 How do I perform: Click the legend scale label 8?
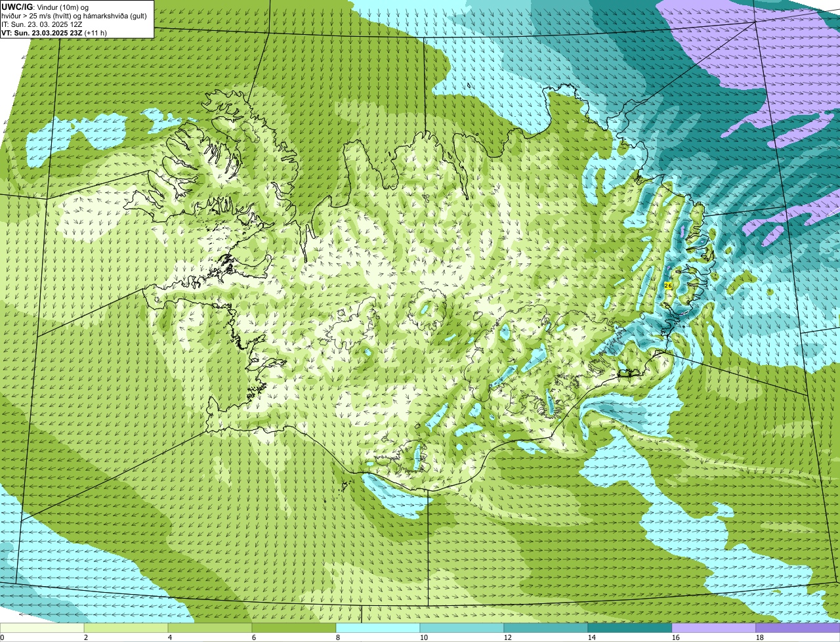pos(338,637)
